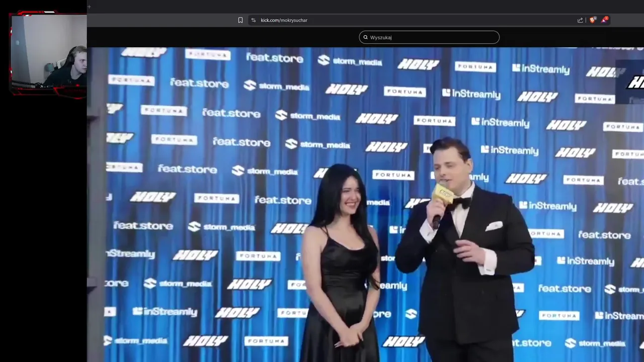This screenshot has height=362, width=644.
Task: Open the site settings icon before kick.com URL
Action: [x=254, y=20]
